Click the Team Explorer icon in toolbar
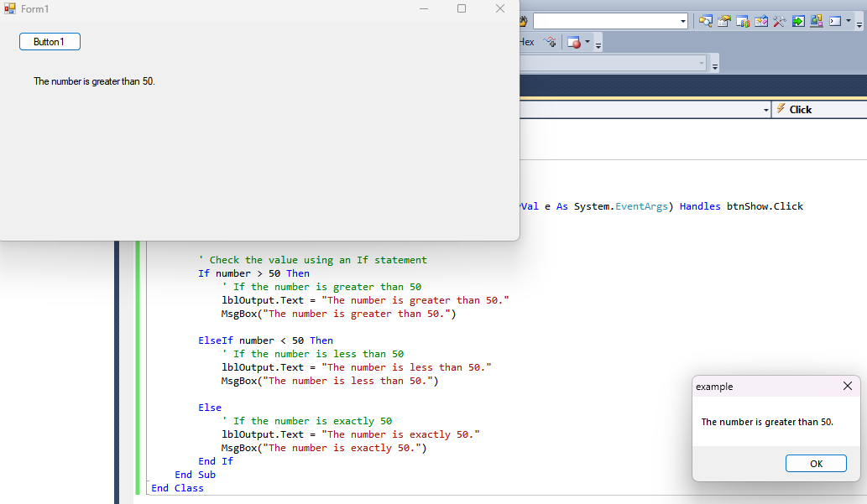Viewport: 867px width, 504px height. pos(743,21)
